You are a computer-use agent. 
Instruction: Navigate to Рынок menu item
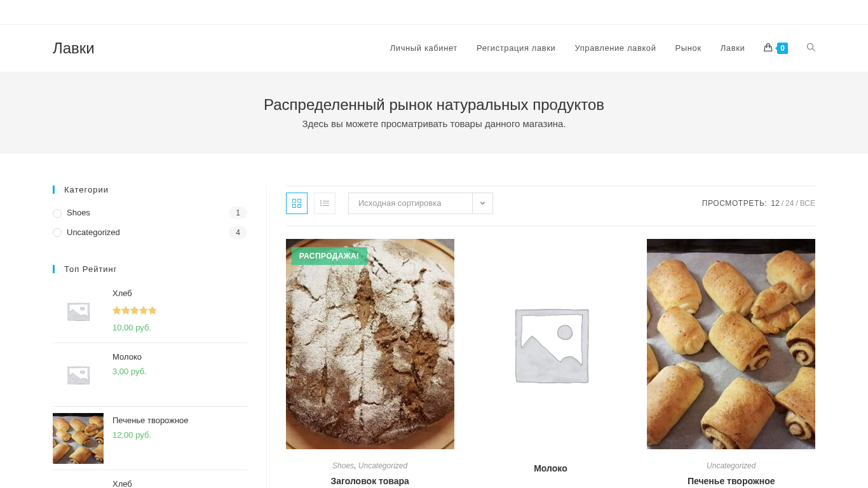point(688,48)
